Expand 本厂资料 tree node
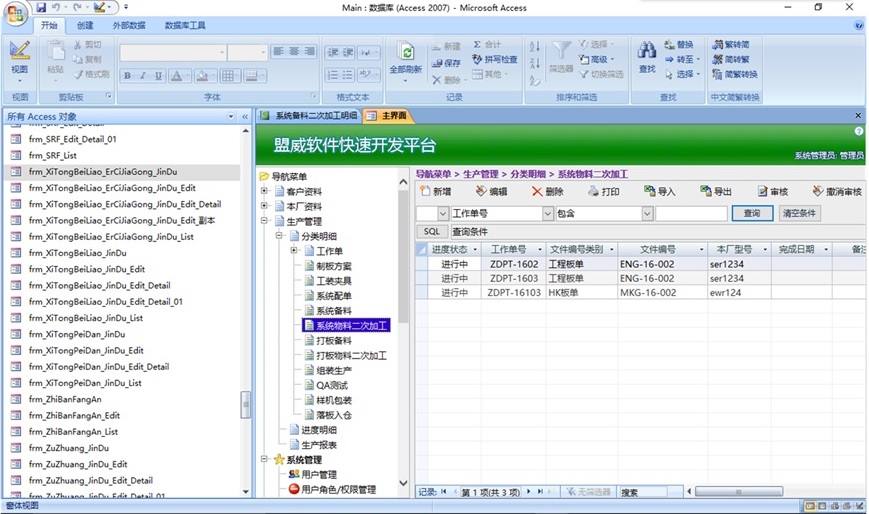The height and width of the screenshot is (514, 869). tap(264, 206)
